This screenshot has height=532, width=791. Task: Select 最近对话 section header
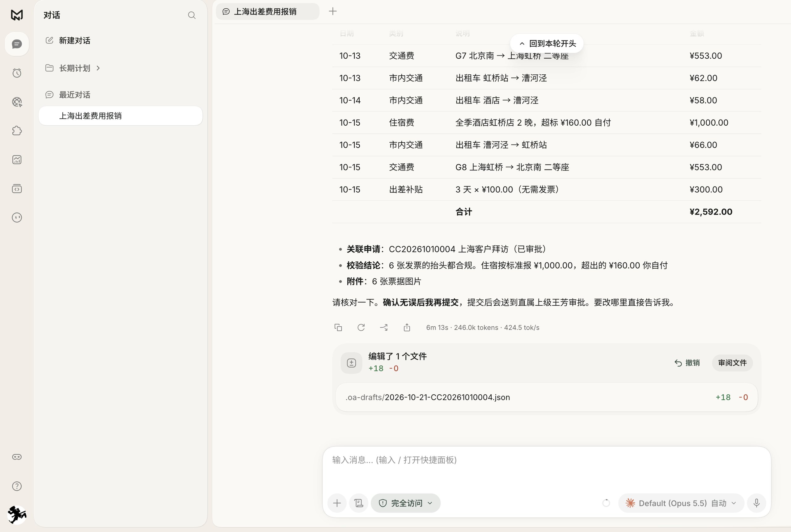[68, 95]
